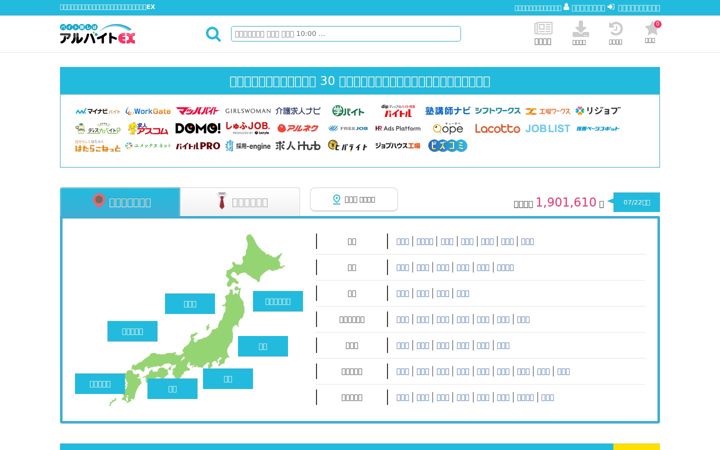
Task: Click the しゅふJOB logo
Action: 248,128
